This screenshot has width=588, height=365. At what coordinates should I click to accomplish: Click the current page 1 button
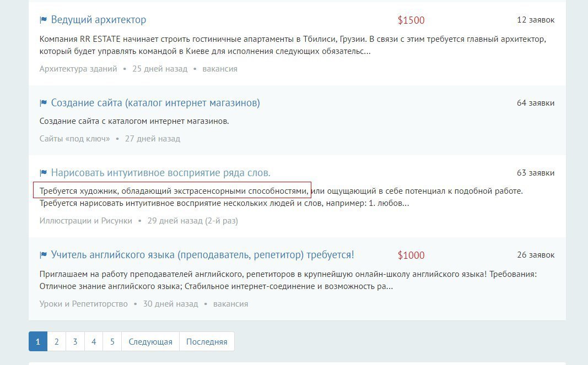(37, 341)
